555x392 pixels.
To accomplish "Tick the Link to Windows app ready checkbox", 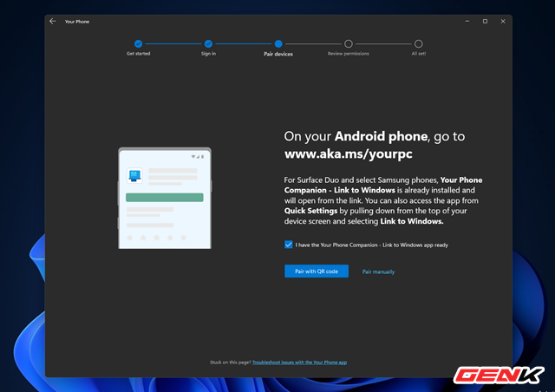I will [289, 245].
